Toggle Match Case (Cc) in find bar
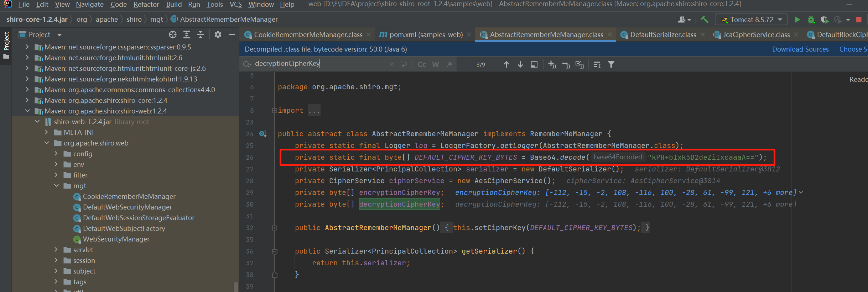This screenshot has height=292, width=868. [x=422, y=64]
